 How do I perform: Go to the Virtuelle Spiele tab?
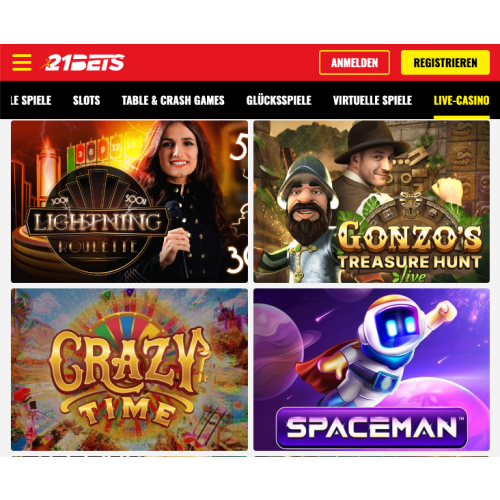(372, 100)
